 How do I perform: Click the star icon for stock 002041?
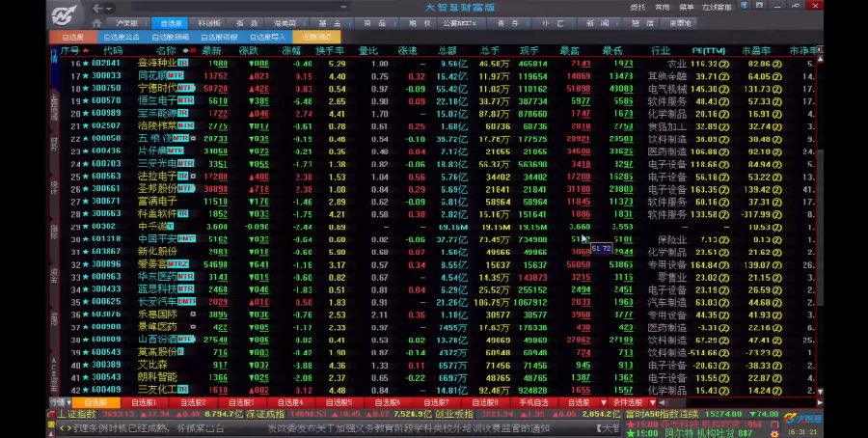86,64
